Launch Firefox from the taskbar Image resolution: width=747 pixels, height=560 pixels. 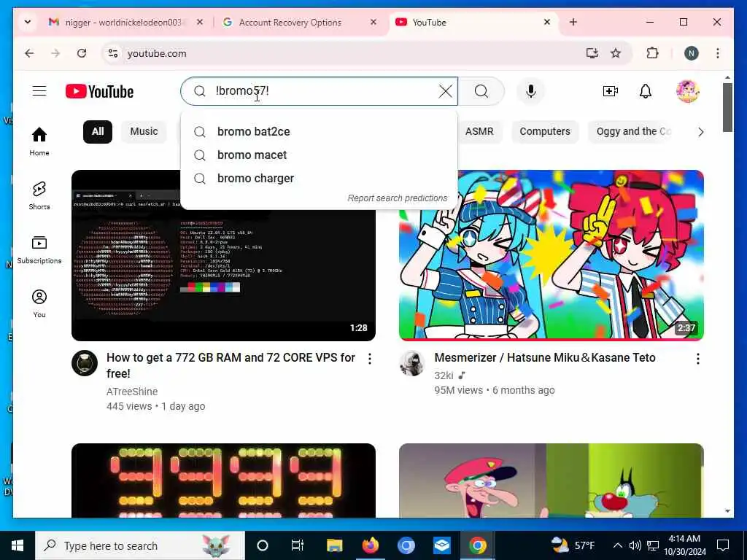tap(370, 545)
